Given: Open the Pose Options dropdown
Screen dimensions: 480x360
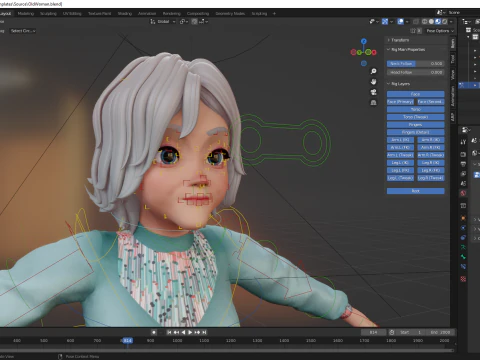Looking at the screenshot, I should pyautogui.click(x=440, y=31).
